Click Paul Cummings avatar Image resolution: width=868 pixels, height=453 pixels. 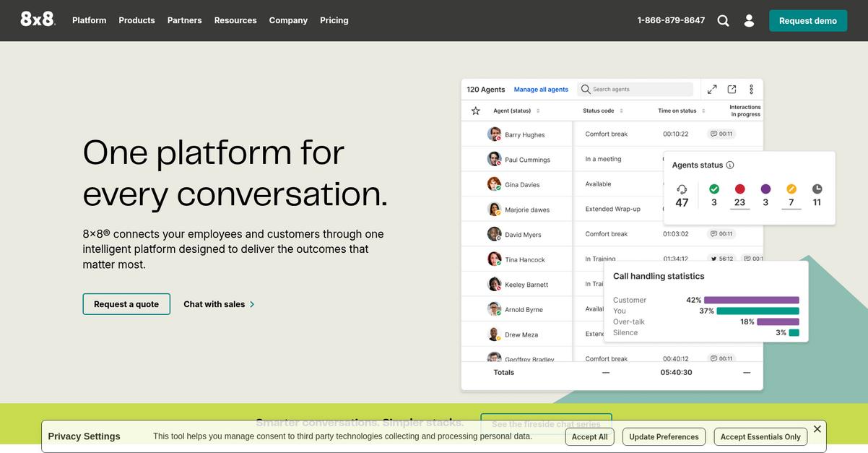click(x=494, y=159)
